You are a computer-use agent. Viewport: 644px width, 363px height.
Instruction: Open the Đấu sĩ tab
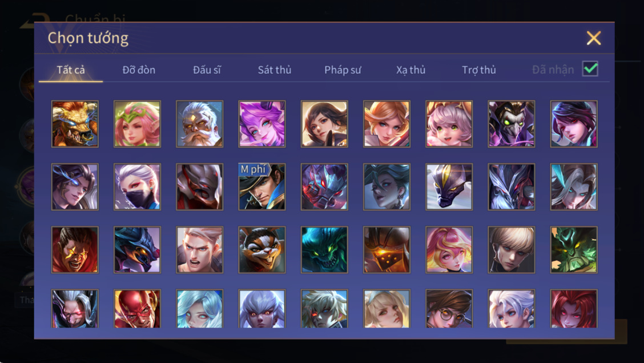tap(207, 70)
